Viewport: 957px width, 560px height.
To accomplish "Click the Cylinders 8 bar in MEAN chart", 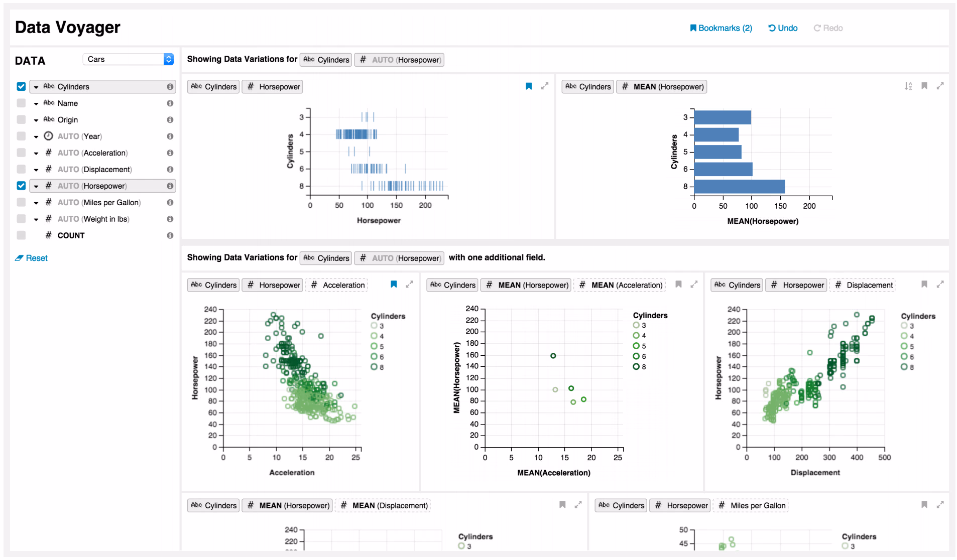I will [x=739, y=186].
